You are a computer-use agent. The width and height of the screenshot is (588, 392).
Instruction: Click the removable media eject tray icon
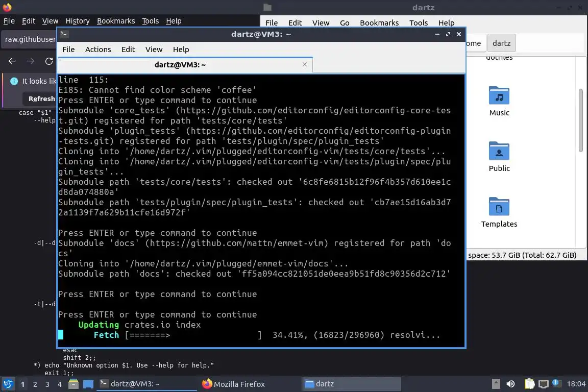(x=496, y=384)
